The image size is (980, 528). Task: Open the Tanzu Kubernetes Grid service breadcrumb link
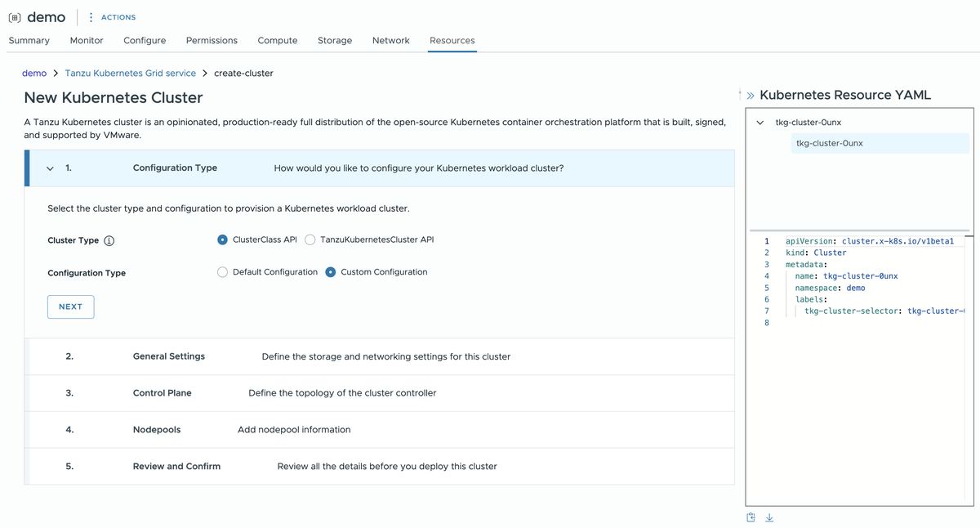pyautogui.click(x=130, y=72)
